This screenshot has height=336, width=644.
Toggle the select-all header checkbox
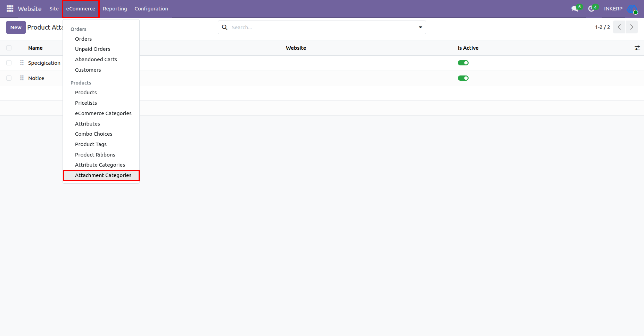pyautogui.click(x=9, y=48)
